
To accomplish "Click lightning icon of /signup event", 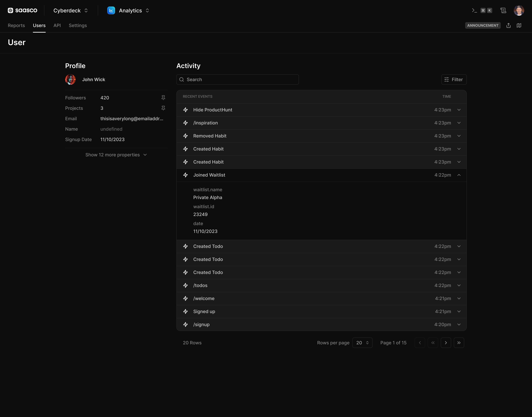I will pos(186,324).
